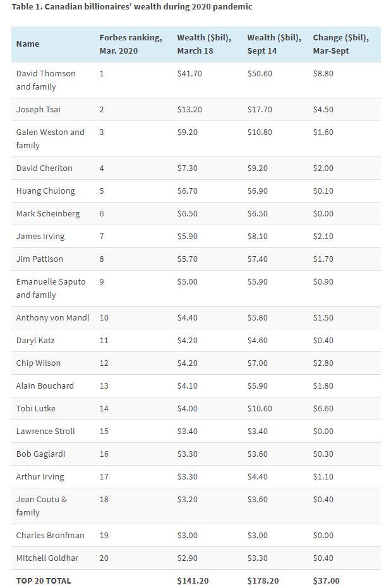The image size is (391, 588).
Task: Select the Wealth Sept 14 column header
Action: point(274,44)
